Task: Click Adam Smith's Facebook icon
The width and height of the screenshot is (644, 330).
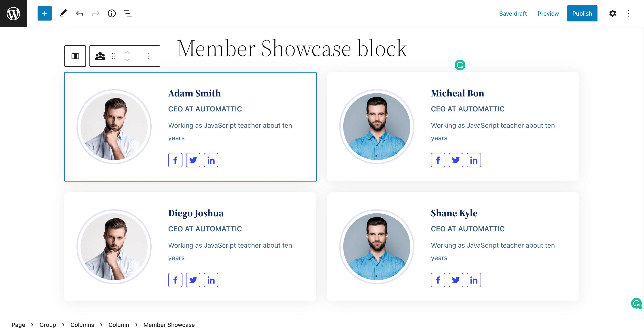Action: click(175, 160)
